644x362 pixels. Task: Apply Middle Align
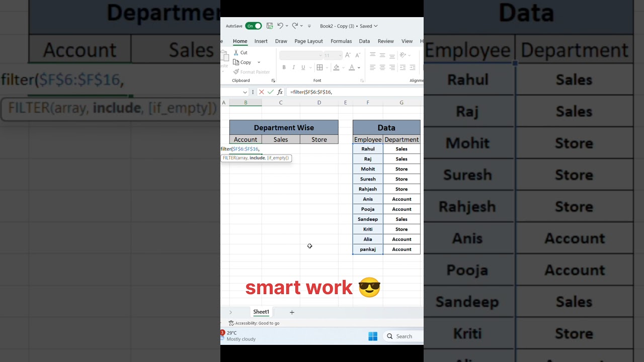click(382, 55)
